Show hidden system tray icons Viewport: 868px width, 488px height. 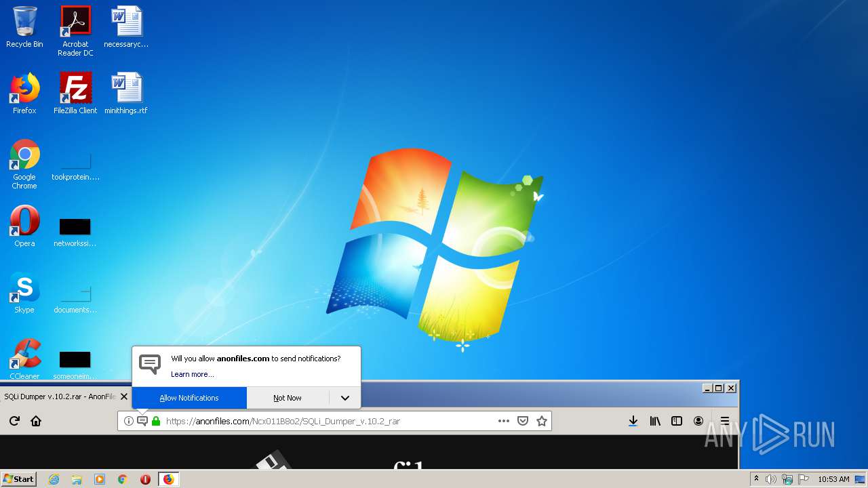[756, 479]
